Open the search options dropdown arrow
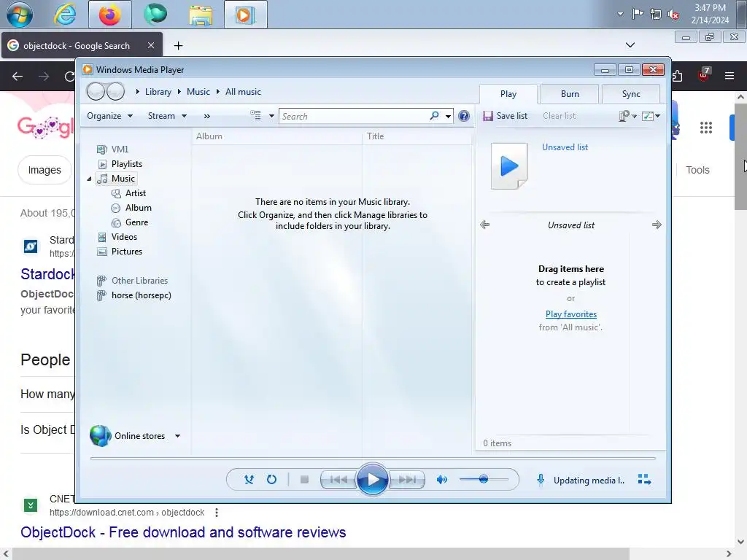Viewport: 747px width, 560px height. (x=449, y=116)
